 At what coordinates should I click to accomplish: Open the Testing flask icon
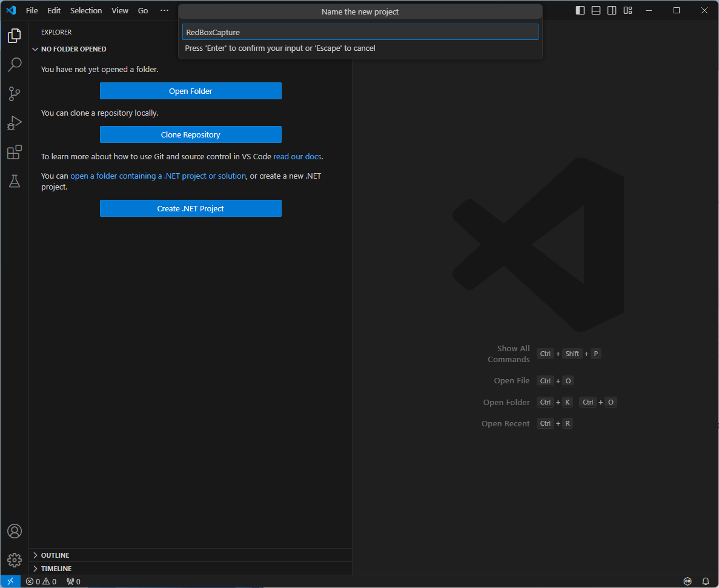point(14,181)
